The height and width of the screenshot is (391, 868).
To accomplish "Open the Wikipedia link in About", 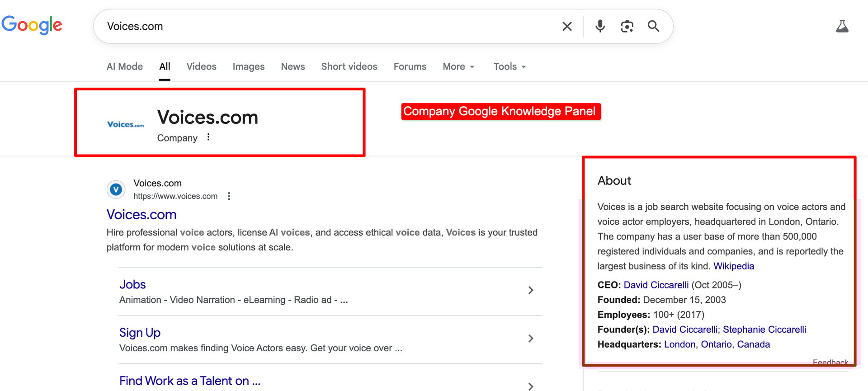I will pyautogui.click(x=734, y=266).
